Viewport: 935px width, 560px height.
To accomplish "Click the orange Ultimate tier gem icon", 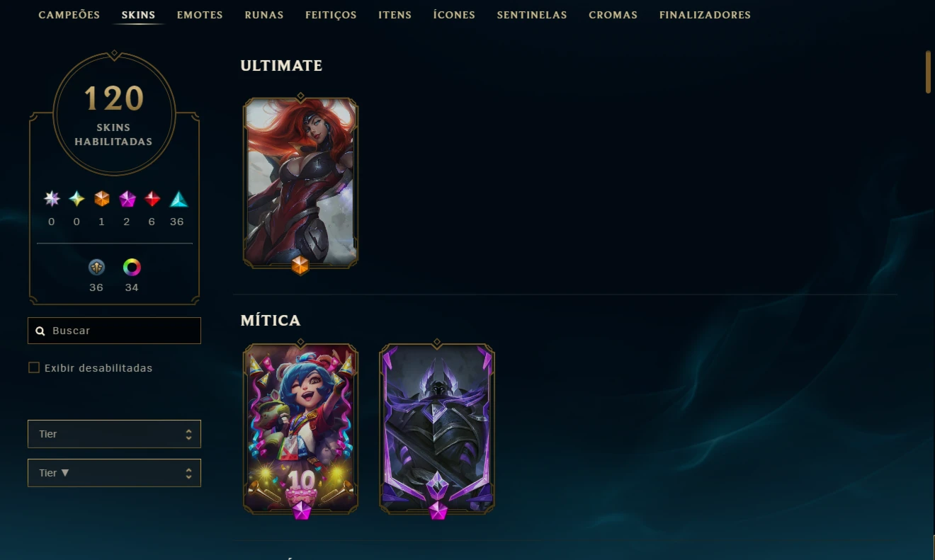I will coord(102,199).
